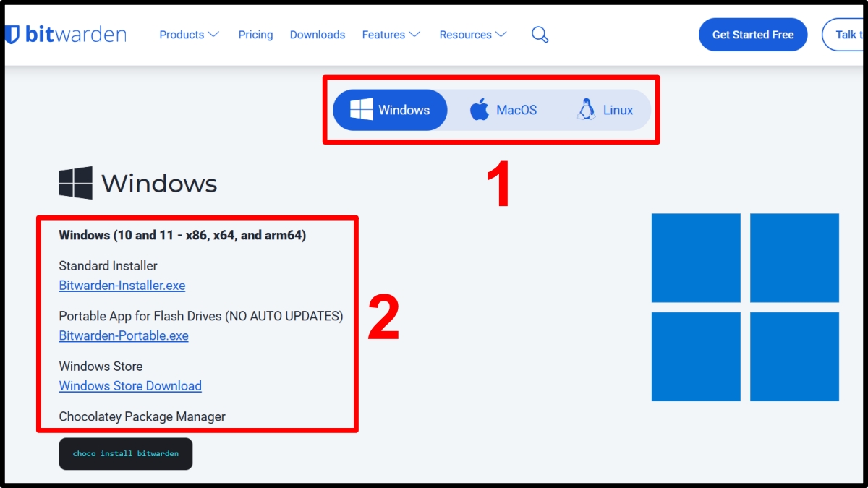This screenshot has width=868, height=488.
Task: Download Bitwarden-Installer.exe
Action: pyautogui.click(x=122, y=286)
